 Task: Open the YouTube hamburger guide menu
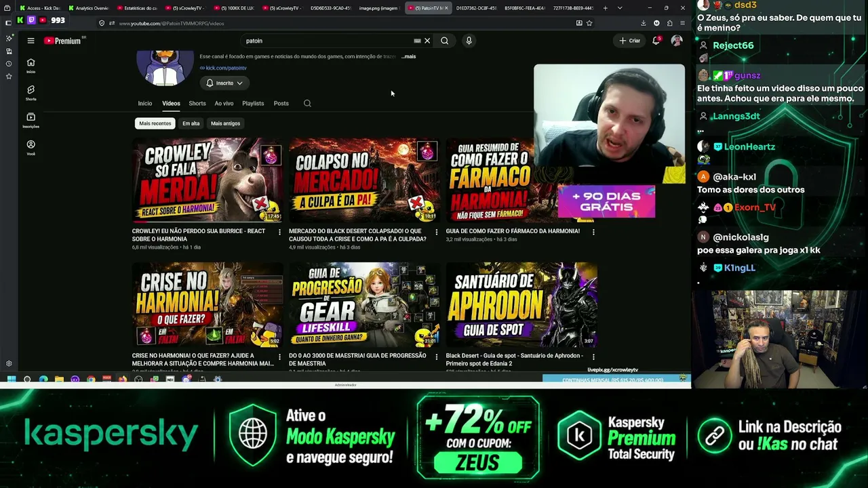tap(31, 41)
